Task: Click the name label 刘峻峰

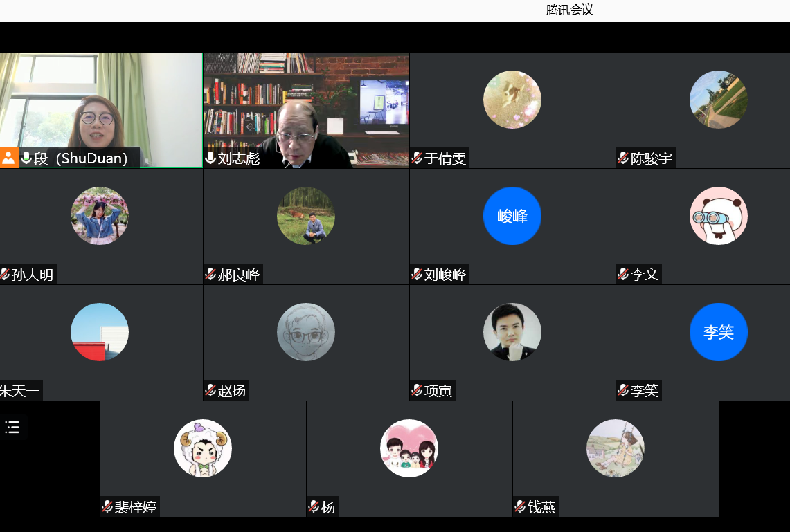Action: [445, 275]
